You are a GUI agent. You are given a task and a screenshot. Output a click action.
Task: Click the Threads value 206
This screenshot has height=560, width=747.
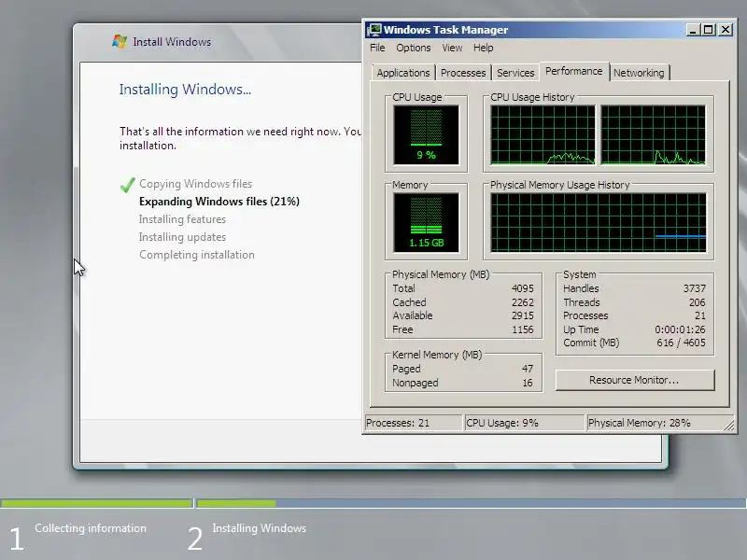click(x=697, y=302)
